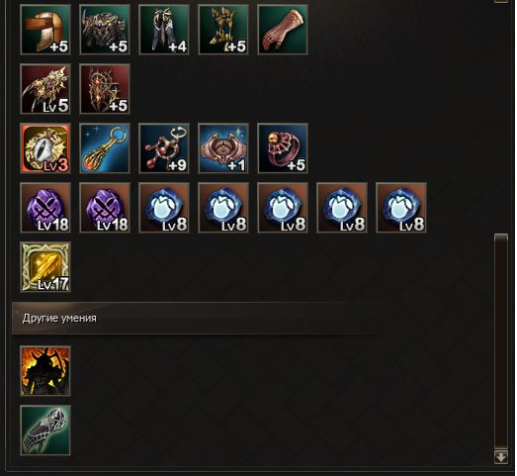Image resolution: width=517 pixels, height=476 pixels.
Task: Select the brown leather glove icon
Action: [283, 30]
